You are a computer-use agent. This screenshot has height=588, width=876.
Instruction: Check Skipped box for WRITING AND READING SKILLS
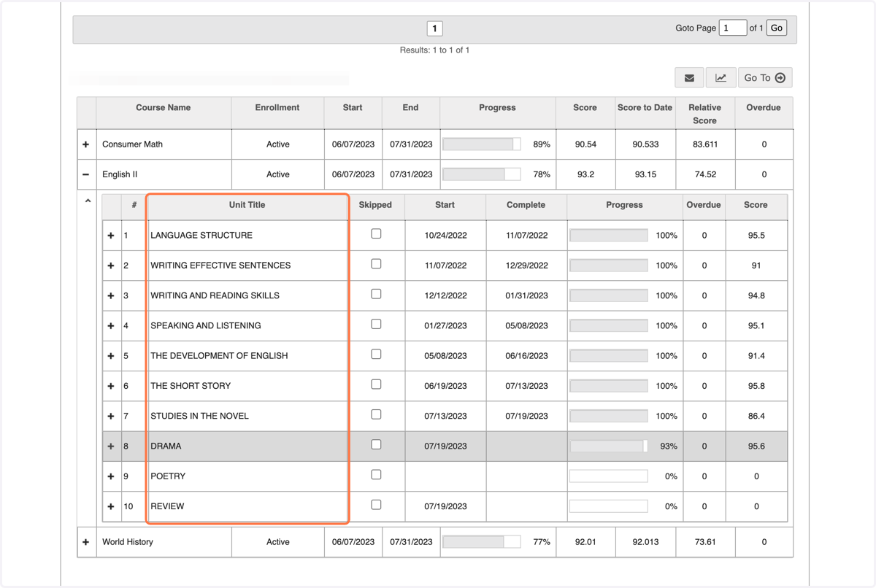[376, 294]
